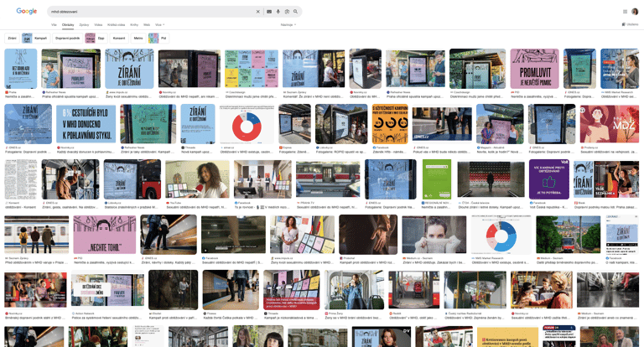644x347 pixels.
Task: Filter by the 'Pid' chip
Action: 159,39
